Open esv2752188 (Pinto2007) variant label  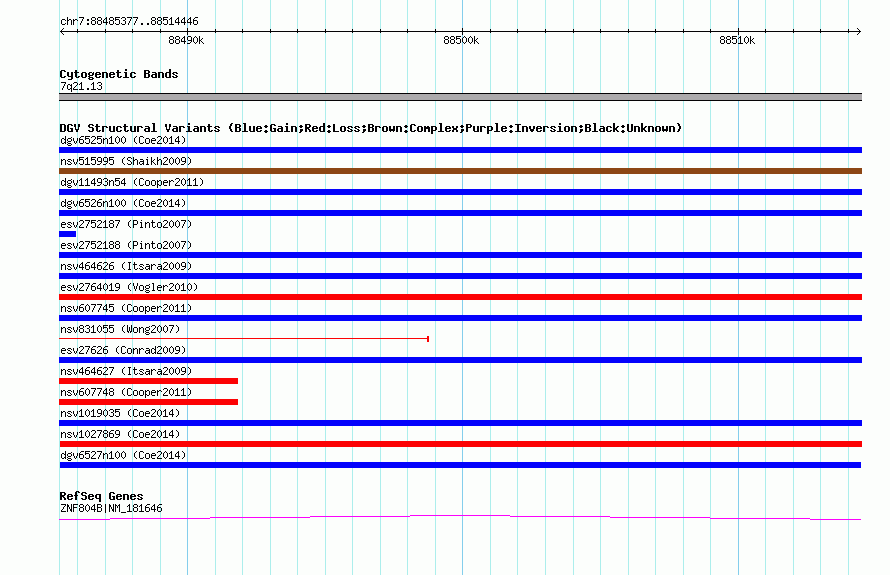pos(126,245)
